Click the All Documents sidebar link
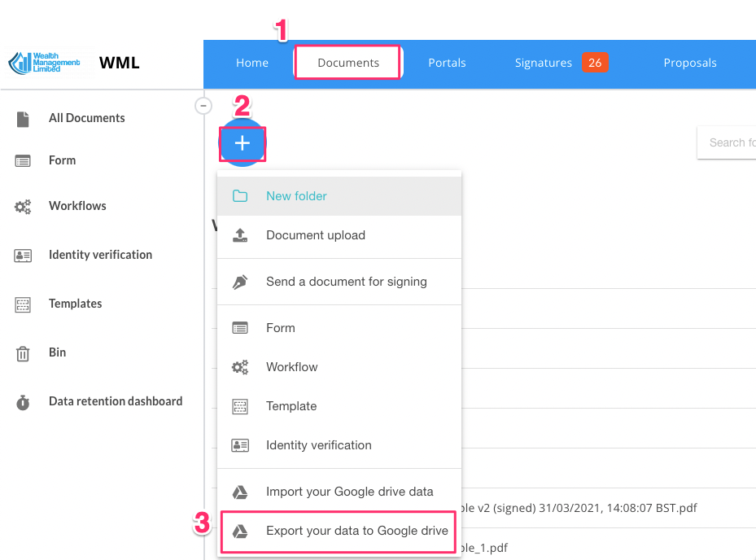Image resolution: width=756 pixels, height=560 pixels. (86, 118)
